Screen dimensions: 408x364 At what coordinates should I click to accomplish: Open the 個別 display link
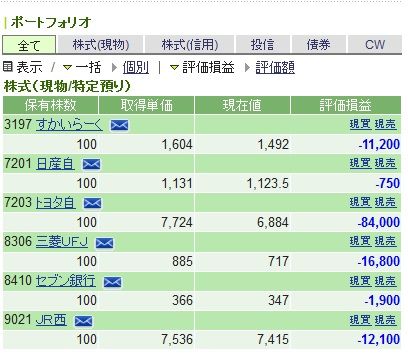pos(135,68)
